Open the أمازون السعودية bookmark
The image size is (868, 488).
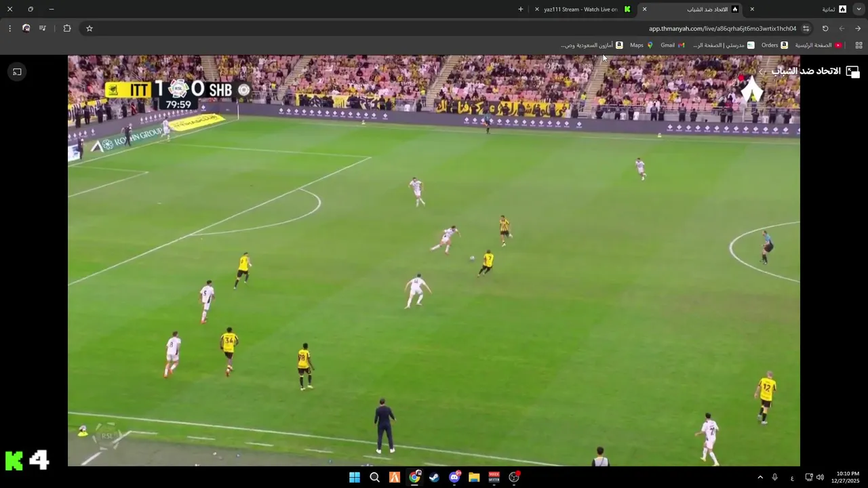592,45
